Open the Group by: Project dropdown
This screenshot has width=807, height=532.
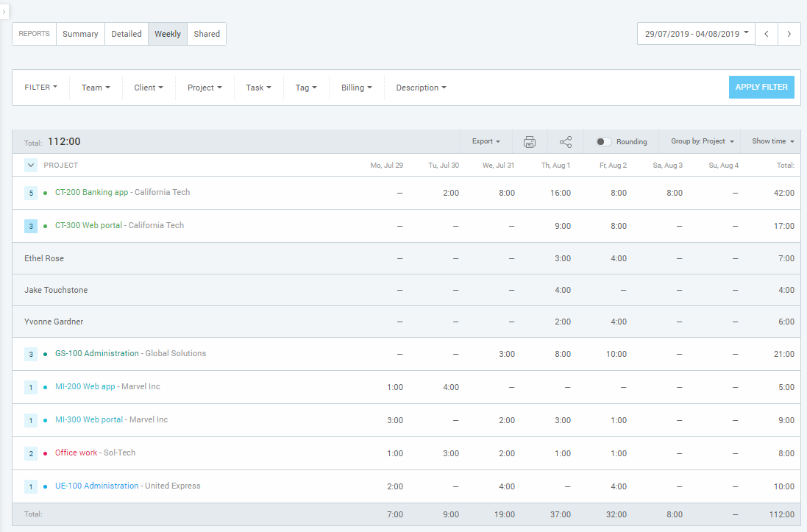pos(702,141)
